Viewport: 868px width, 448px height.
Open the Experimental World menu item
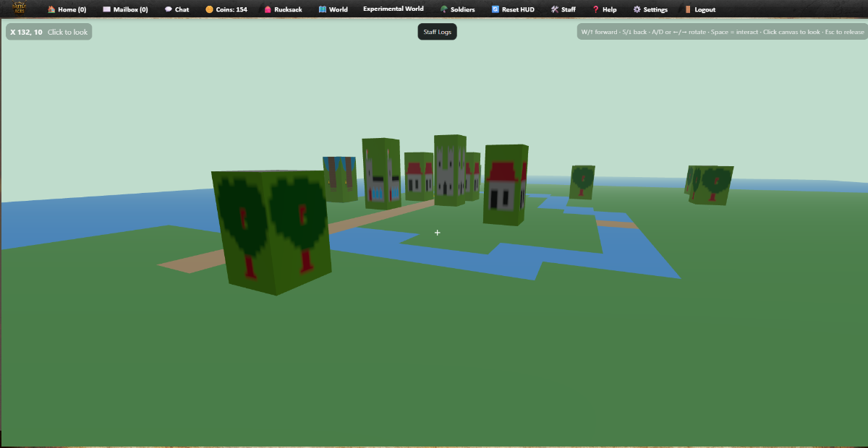(x=393, y=9)
